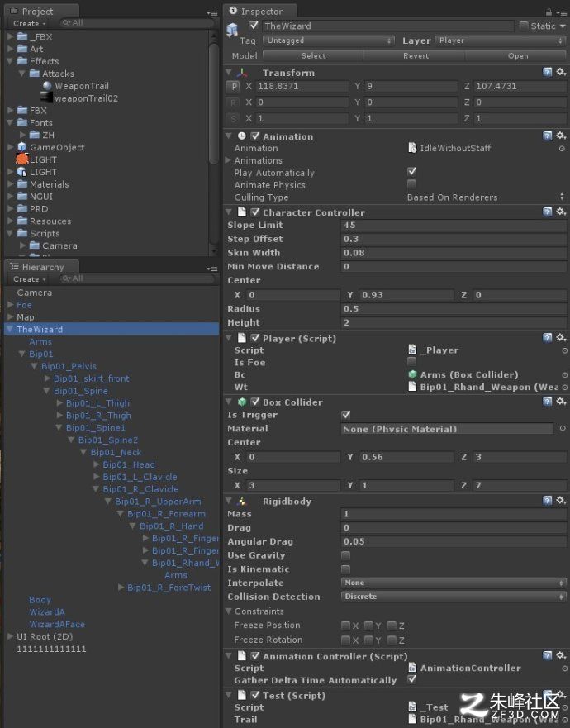Expand the Foe hierarchy object
This screenshot has height=728, width=570.
point(10,305)
